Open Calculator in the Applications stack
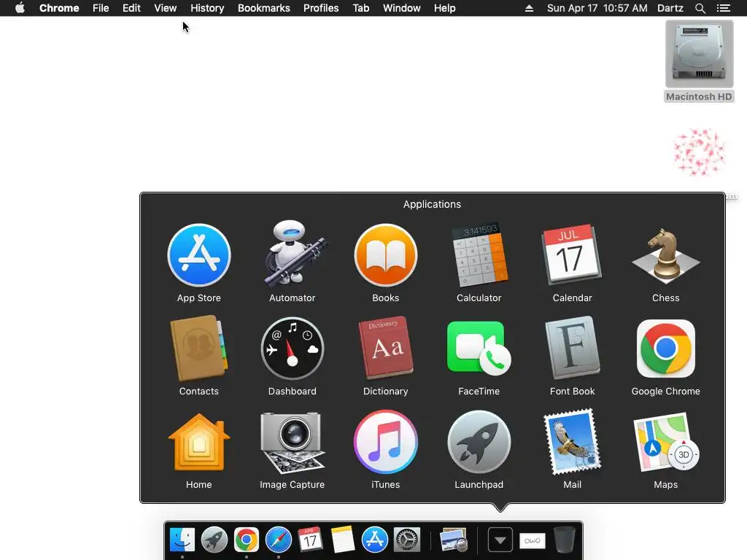The image size is (747, 560). click(x=479, y=255)
